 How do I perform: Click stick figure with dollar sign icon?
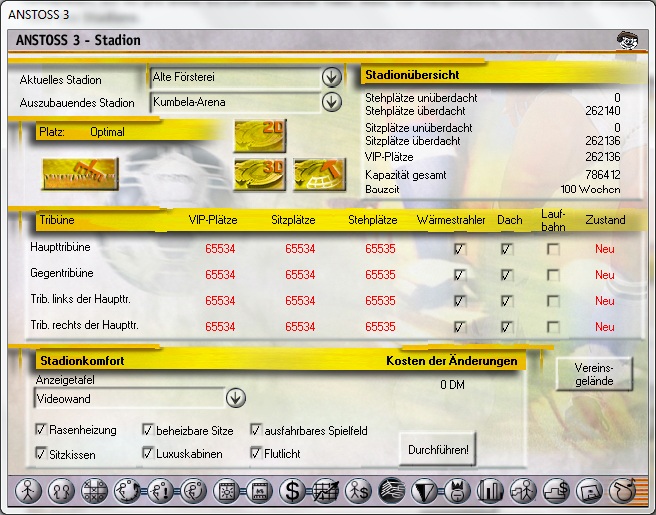click(x=359, y=490)
